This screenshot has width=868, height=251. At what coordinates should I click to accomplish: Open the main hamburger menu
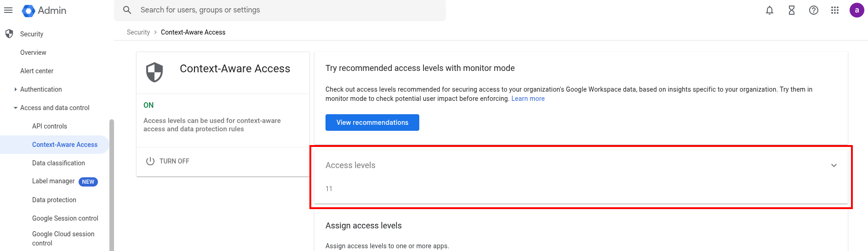point(8,10)
